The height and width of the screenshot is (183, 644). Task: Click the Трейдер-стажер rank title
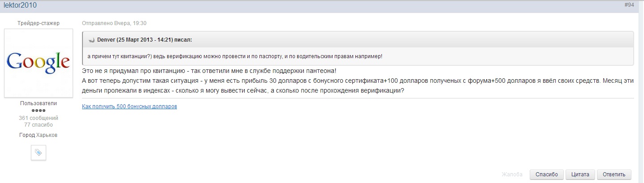(x=39, y=23)
